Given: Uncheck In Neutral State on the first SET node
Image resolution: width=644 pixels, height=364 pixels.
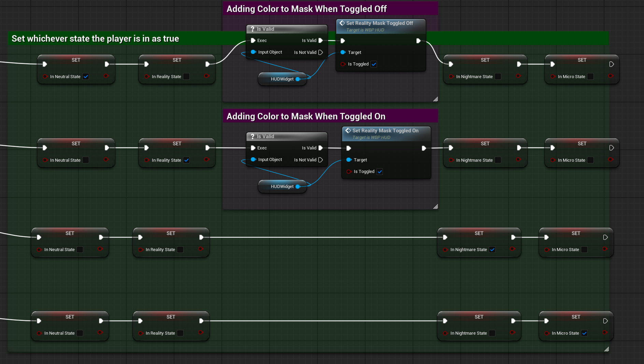Looking at the screenshot, I should point(86,76).
